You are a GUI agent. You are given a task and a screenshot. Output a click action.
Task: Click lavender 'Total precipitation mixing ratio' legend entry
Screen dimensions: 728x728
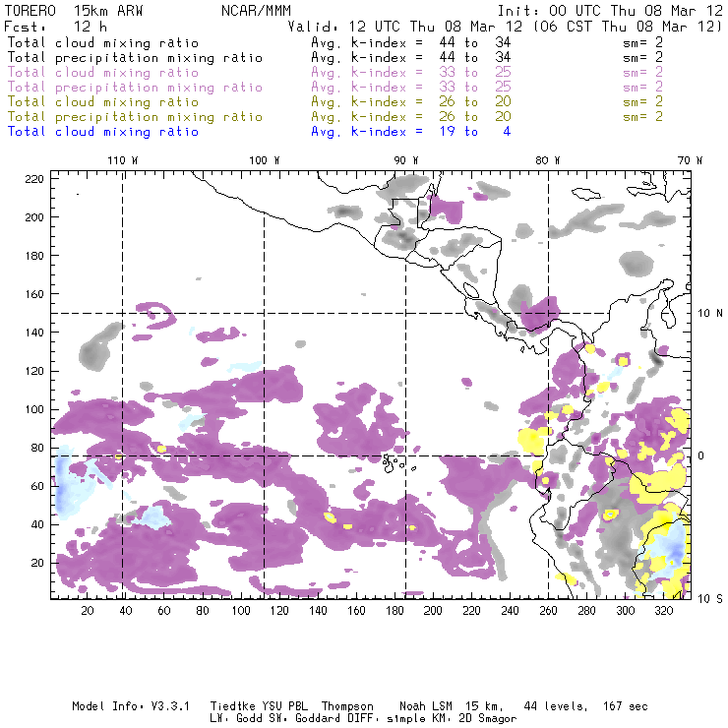pyautogui.click(x=135, y=88)
